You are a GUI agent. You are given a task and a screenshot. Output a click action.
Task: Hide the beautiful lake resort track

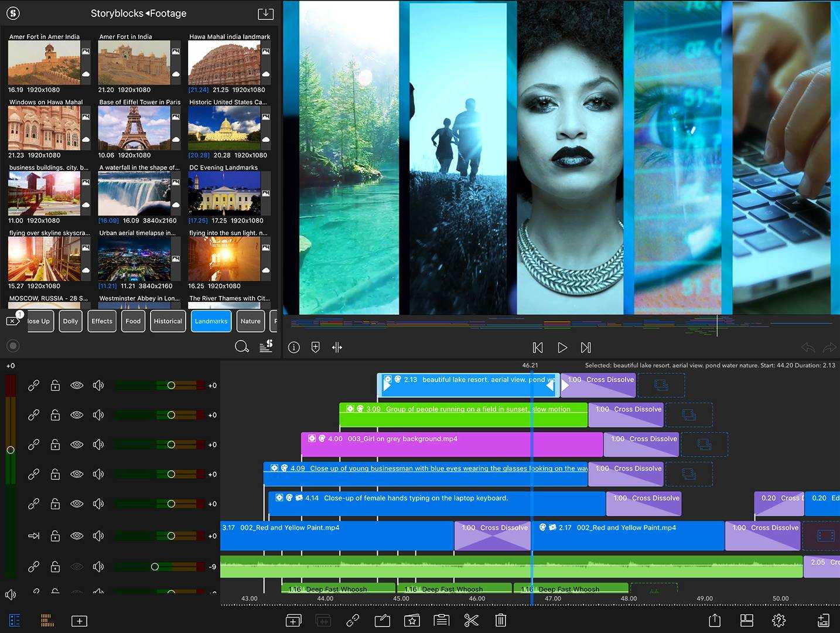pyautogui.click(x=77, y=385)
